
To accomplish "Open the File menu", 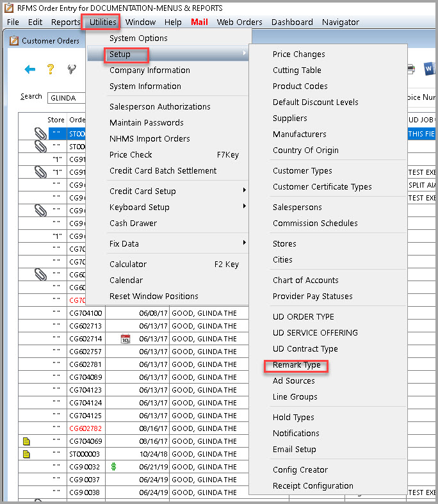I will [13, 22].
